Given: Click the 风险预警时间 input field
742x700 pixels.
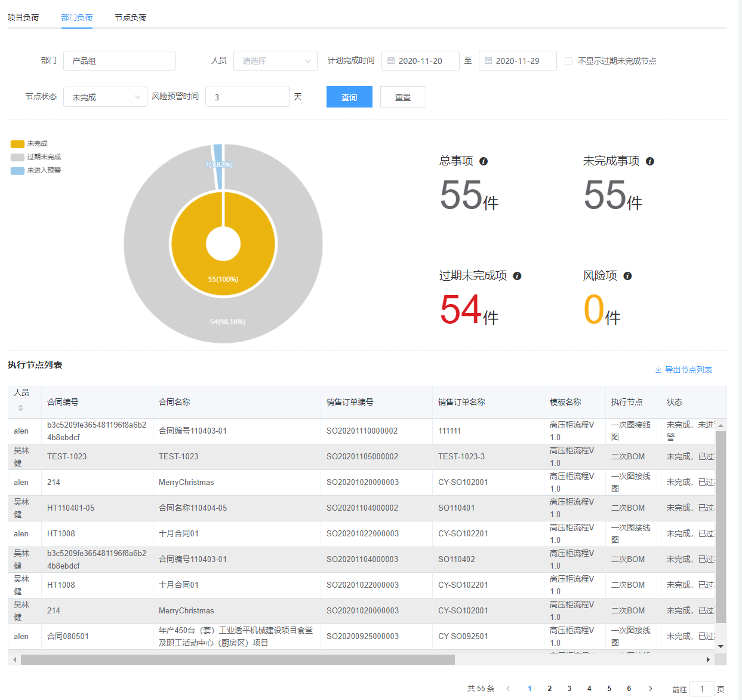Looking at the screenshot, I should tap(247, 97).
